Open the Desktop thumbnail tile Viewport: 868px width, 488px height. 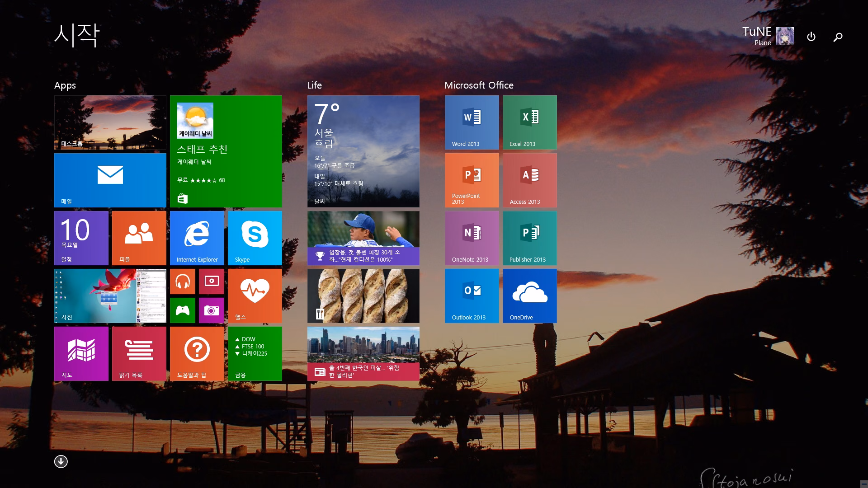click(x=110, y=122)
